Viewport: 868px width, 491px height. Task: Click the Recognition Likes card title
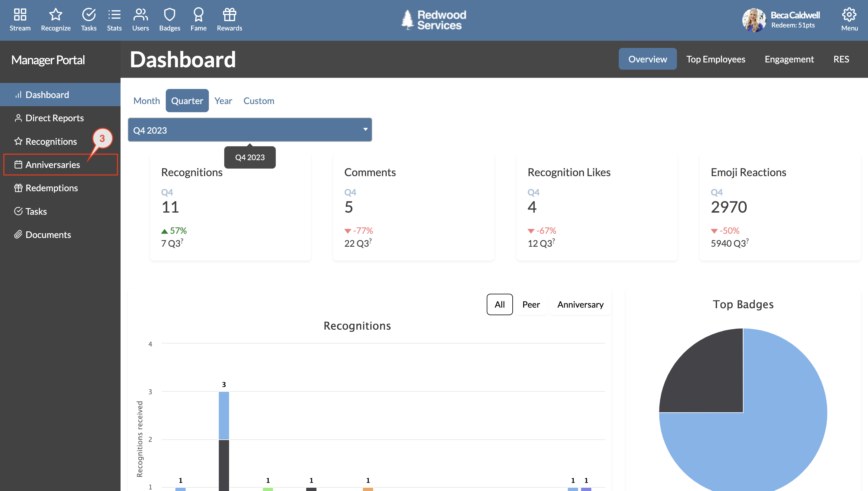(x=569, y=172)
